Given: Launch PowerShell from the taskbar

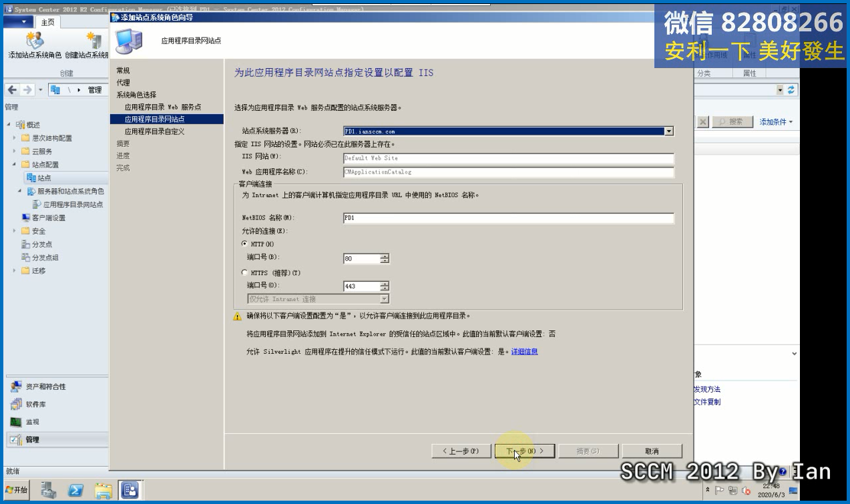Looking at the screenshot, I should click(75, 491).
